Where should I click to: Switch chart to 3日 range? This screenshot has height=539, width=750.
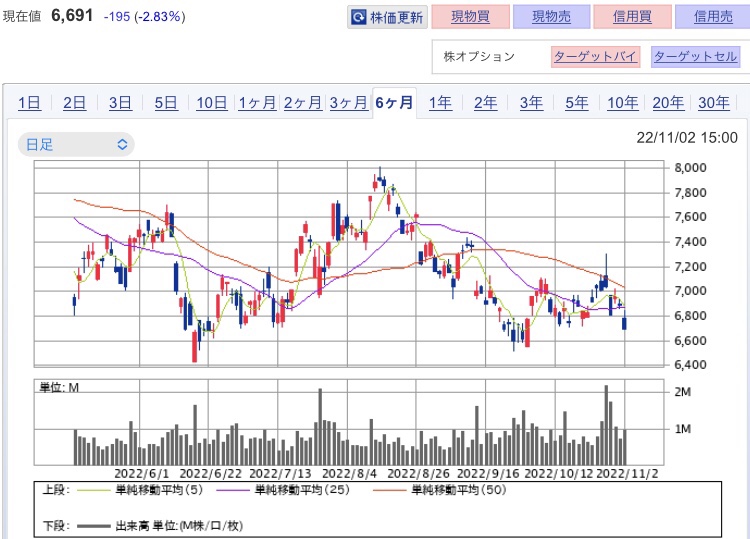click(x=120, y=103)
